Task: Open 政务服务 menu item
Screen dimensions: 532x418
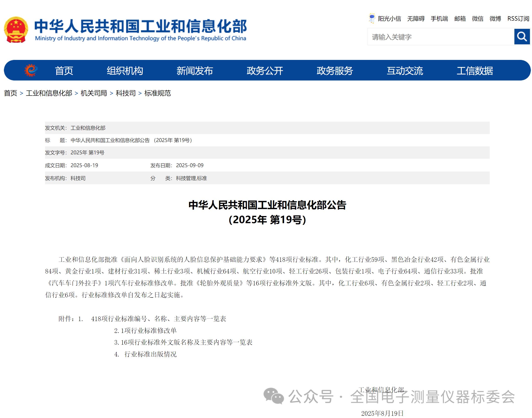Action: click(335, 70)
